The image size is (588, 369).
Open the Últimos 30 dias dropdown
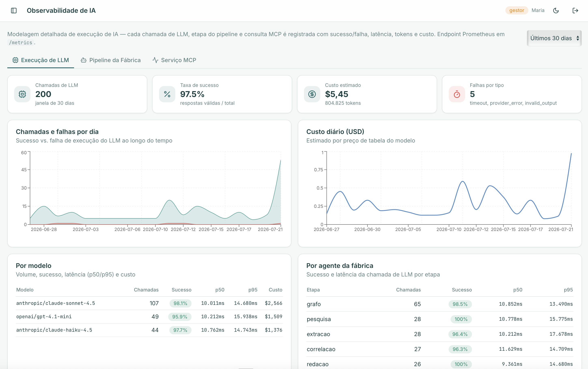point(554,38)
